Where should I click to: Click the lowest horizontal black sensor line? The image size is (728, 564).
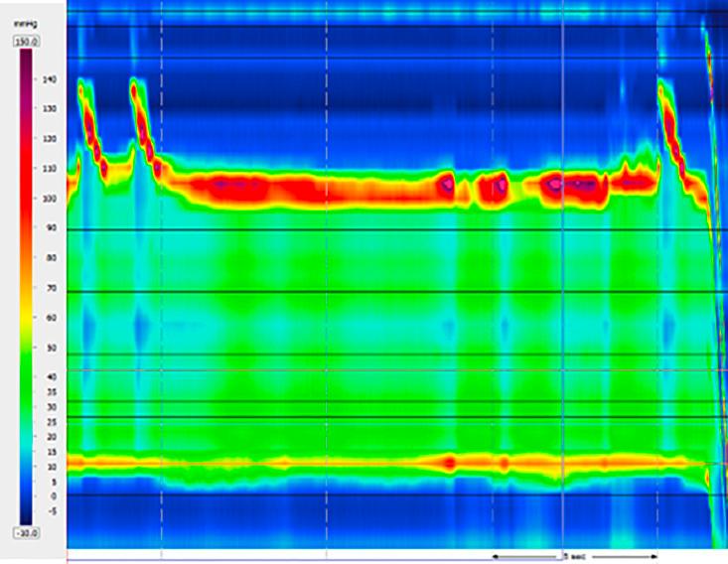click(397, 493)
